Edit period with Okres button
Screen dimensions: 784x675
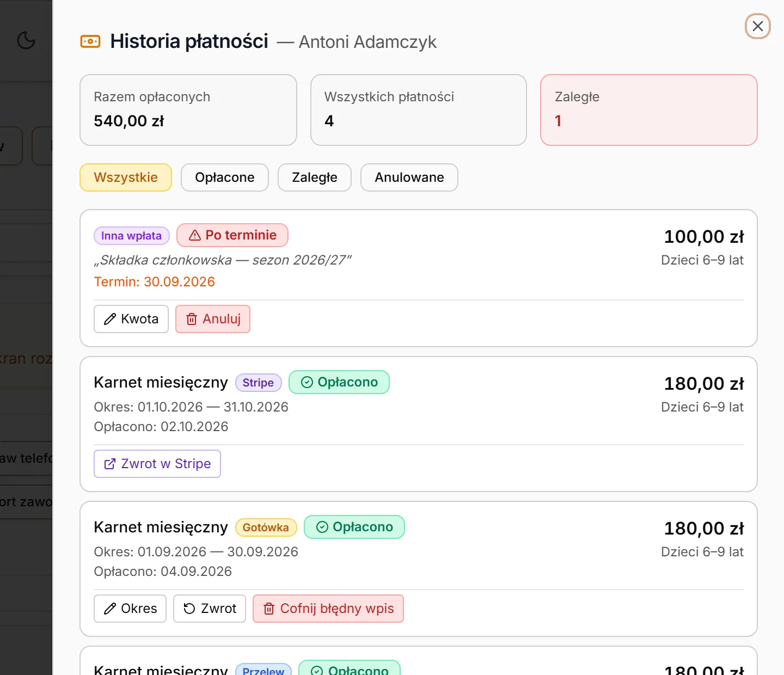tap(130, 609)
